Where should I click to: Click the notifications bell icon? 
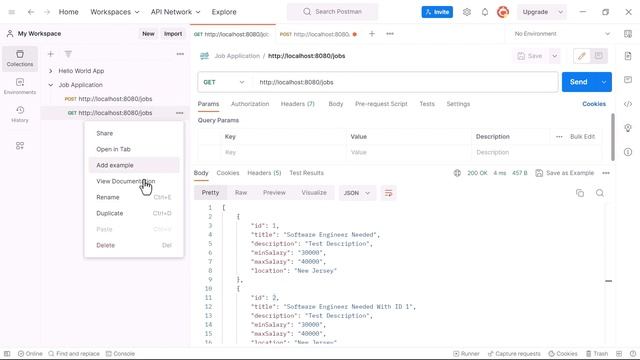coord(484,12)
